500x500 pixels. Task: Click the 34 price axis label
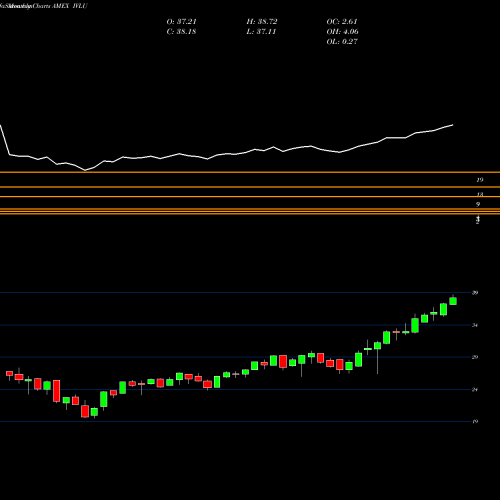click(x=475, y=325)
